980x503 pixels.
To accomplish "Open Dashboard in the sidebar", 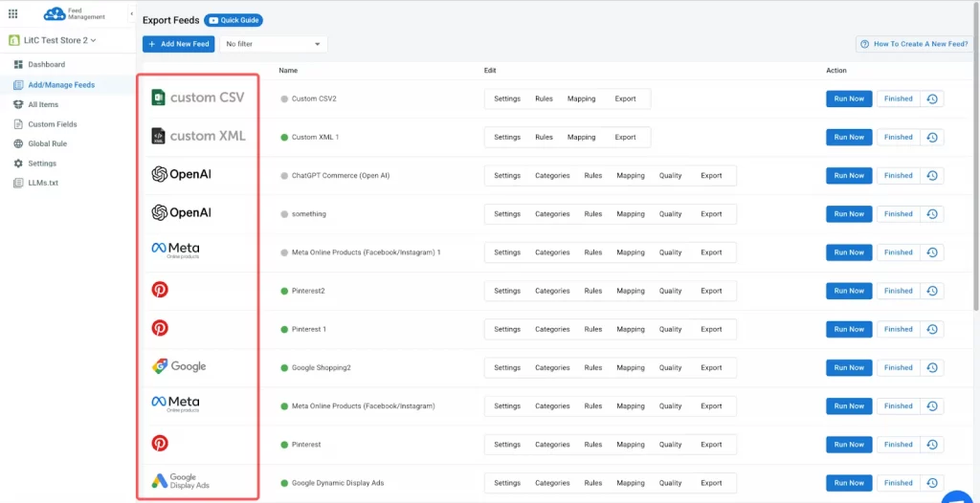I will (46, 64).
